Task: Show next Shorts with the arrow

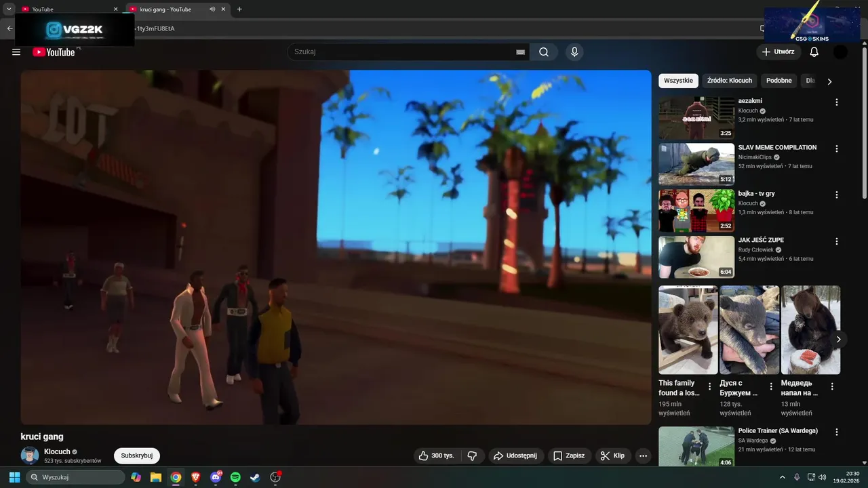Action: [839, 339]
